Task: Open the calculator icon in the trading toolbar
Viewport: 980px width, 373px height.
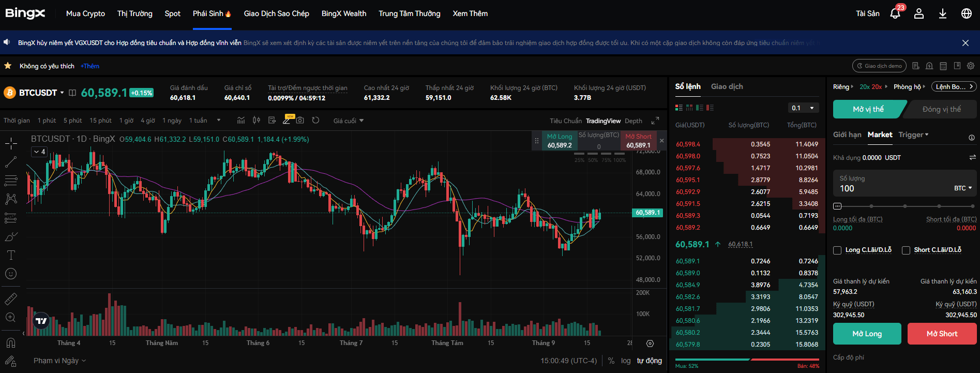Action: click(943, 66)
